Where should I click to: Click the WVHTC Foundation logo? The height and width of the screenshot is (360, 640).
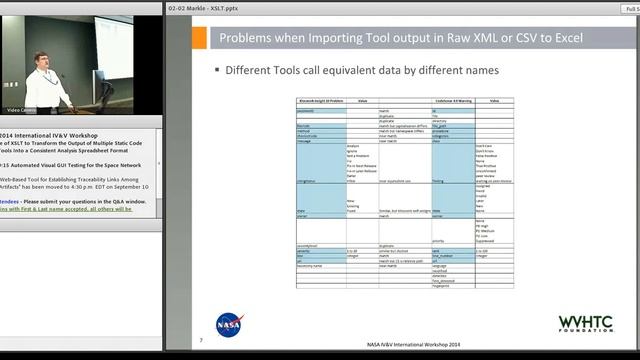pyautogui.click(x=586, y=324)
